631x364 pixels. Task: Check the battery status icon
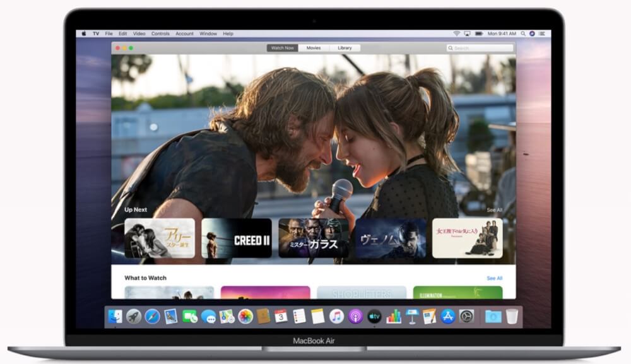tap(479, 34)
